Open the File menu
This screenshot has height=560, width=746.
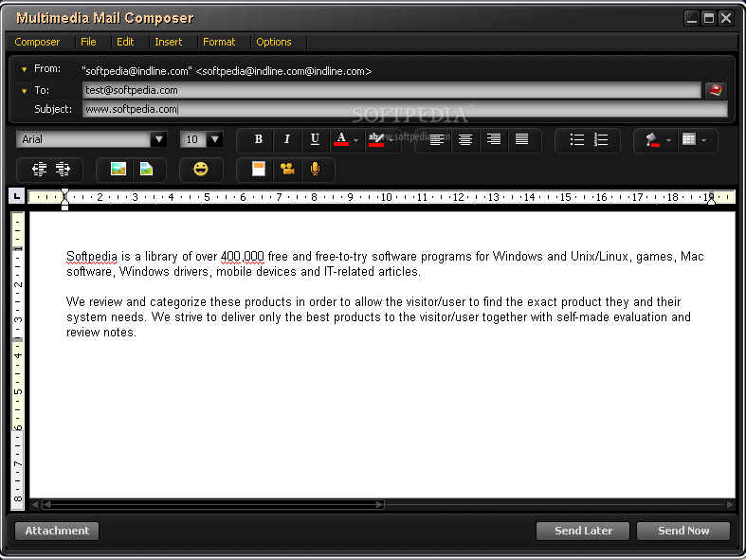coord(88,42)
